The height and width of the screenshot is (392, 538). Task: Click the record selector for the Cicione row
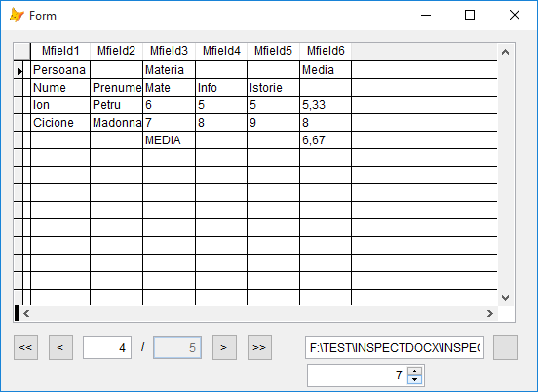19,123
